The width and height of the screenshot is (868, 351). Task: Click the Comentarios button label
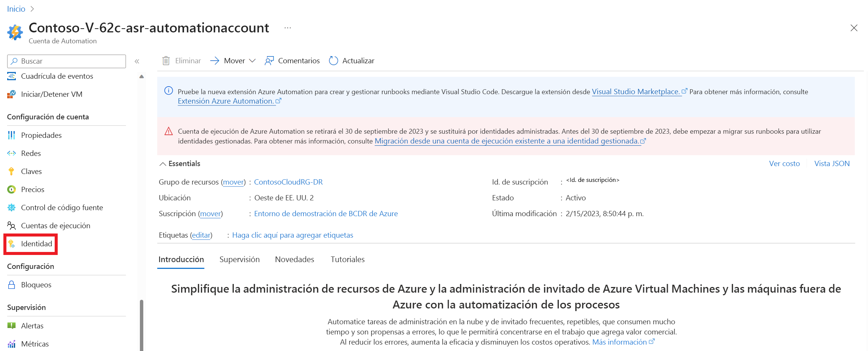(x=299, y=61)
